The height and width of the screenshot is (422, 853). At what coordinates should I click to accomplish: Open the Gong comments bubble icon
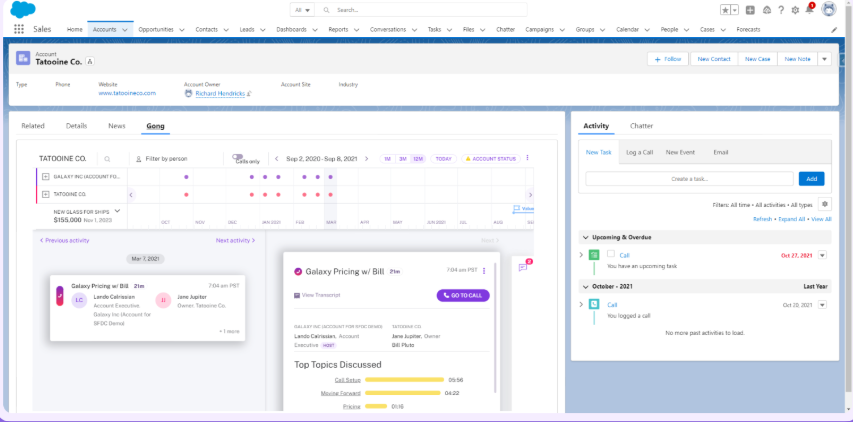pyautogui.click(x=523, y=267)
